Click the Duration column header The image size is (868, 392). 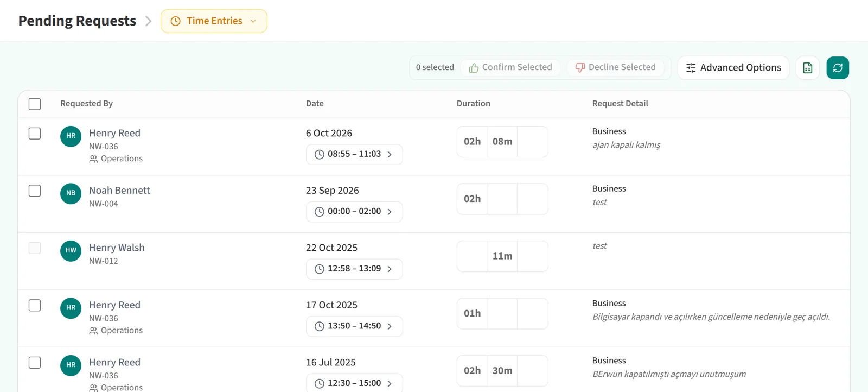pos(473,104)
